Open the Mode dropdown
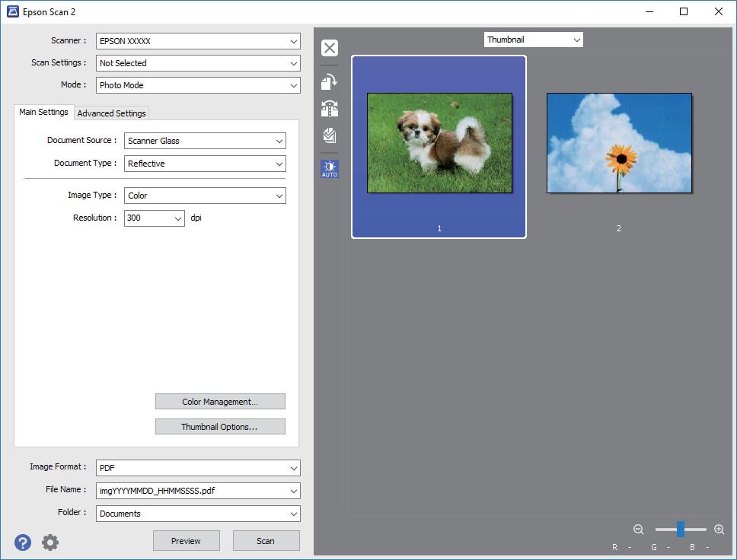Image resolution: width=737 pixels, height=560 pixels. pos(198,85)
